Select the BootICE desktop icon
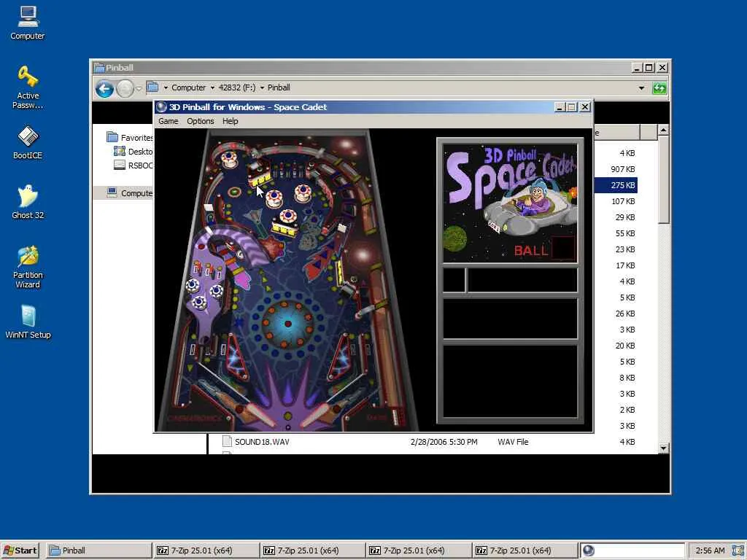The width and height of the screenshot is (747, 560). pyautogui.click(x=28, y=142)
